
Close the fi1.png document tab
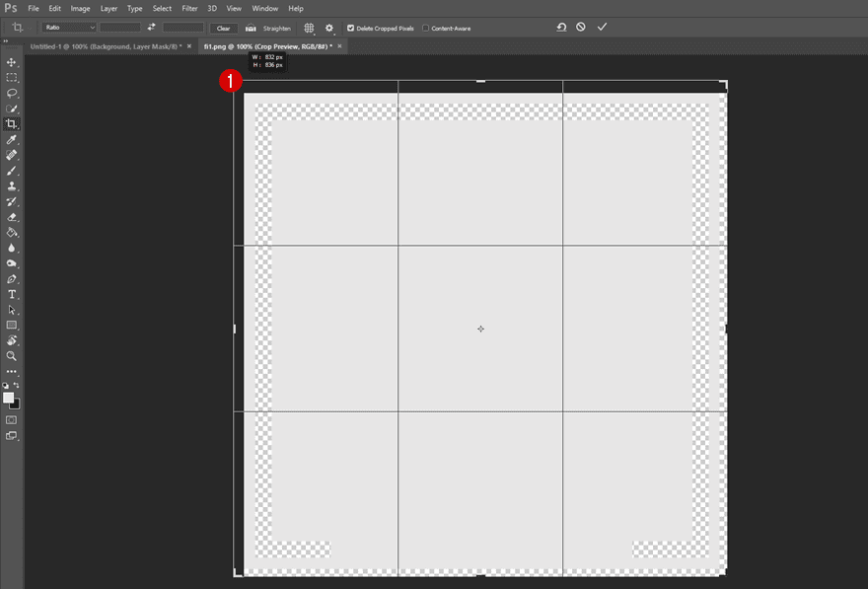[340, 46]
